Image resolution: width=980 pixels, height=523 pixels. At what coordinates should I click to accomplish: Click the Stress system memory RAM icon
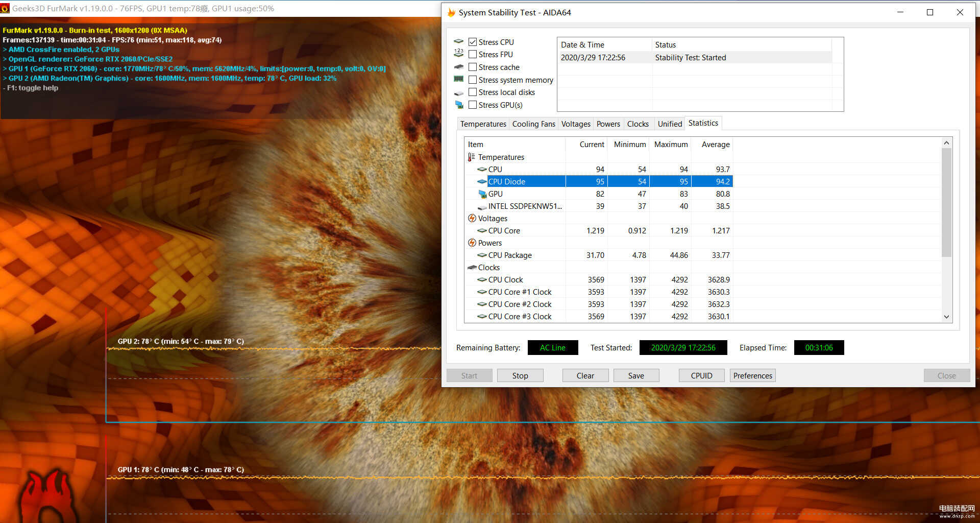458,79
